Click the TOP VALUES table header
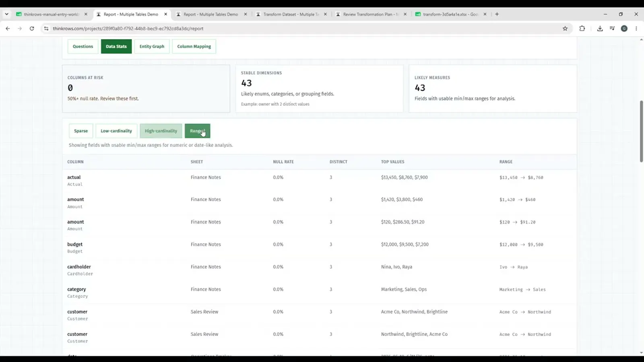 (x=393, y=162)
